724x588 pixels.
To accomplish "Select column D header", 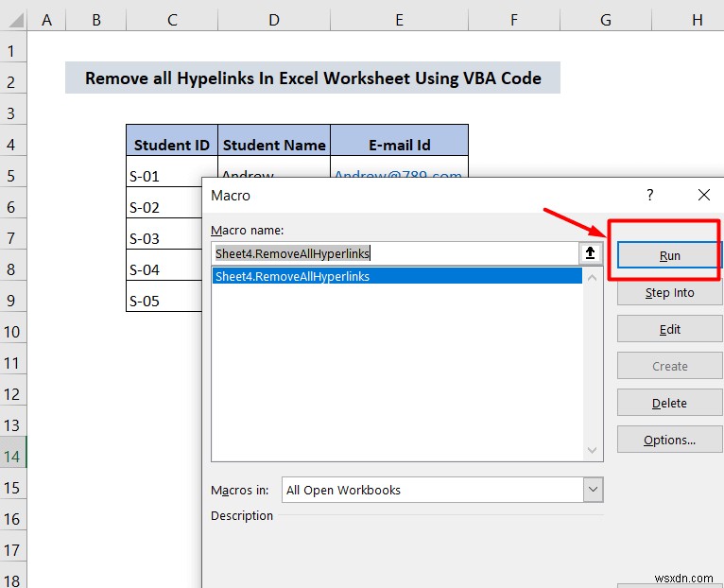I will click(x=274, y=20).
